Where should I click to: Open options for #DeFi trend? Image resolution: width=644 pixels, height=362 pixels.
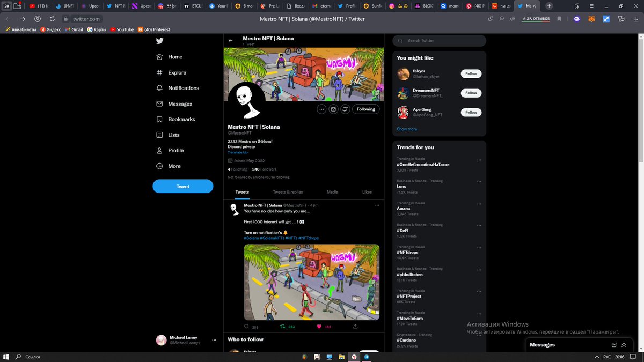[x=479, y=226]
